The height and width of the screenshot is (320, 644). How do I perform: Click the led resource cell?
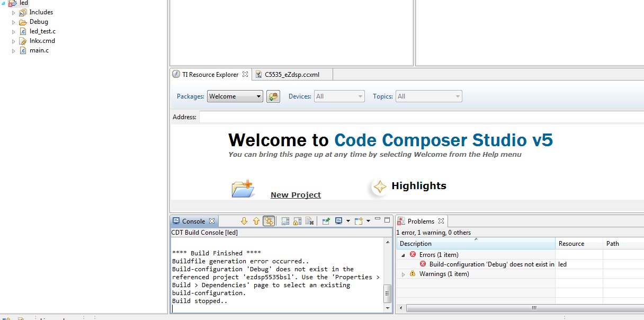coord(579,264)
